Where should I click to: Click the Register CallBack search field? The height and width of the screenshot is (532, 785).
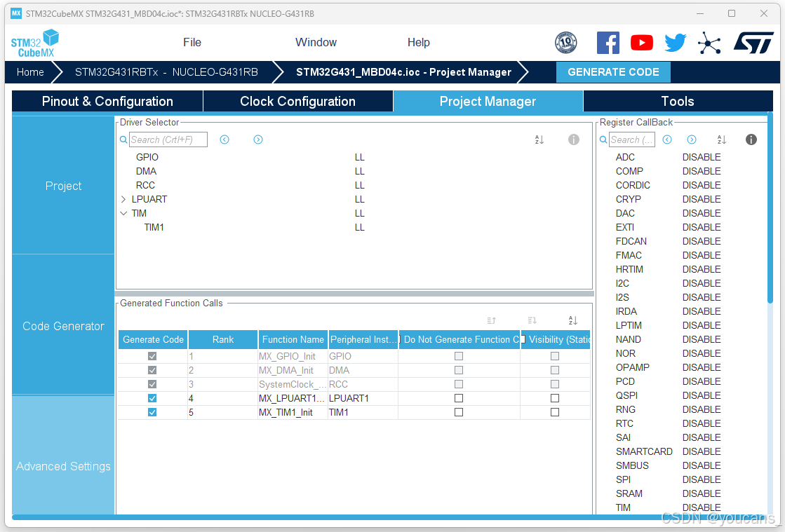[x=632, y=139]
